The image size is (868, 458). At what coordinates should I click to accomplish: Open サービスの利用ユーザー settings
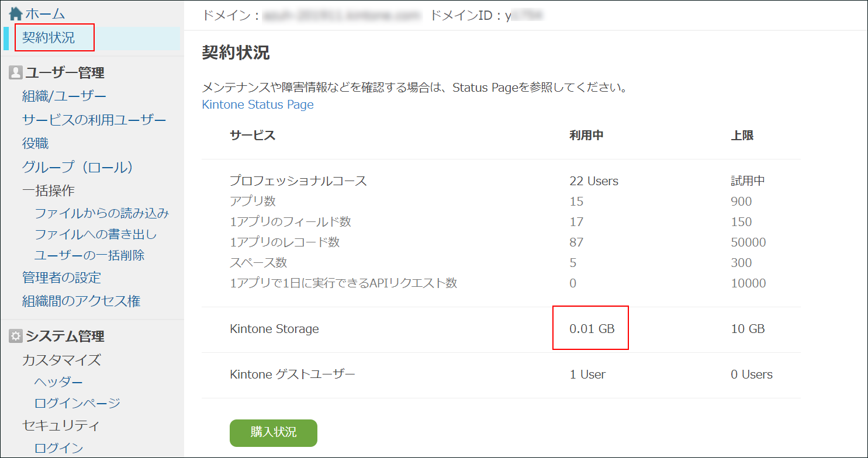coord(94,119)
